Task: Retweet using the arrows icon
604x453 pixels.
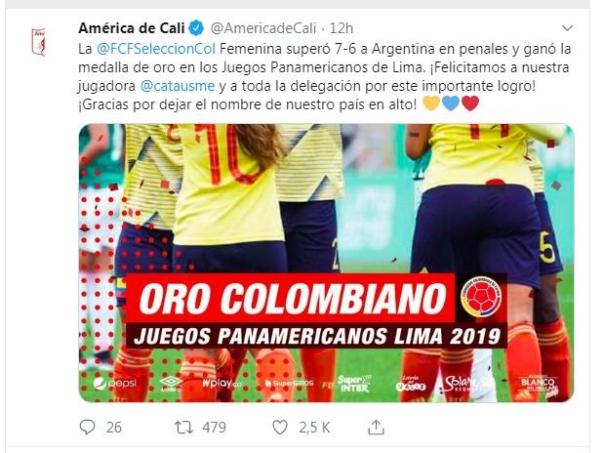Action: [x=183, y=427]
